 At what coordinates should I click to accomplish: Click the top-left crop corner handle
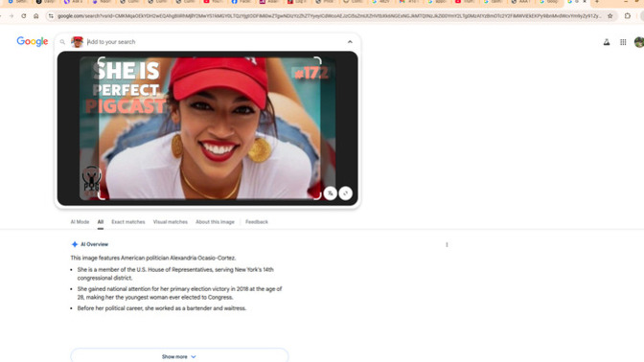click(101, 60)
